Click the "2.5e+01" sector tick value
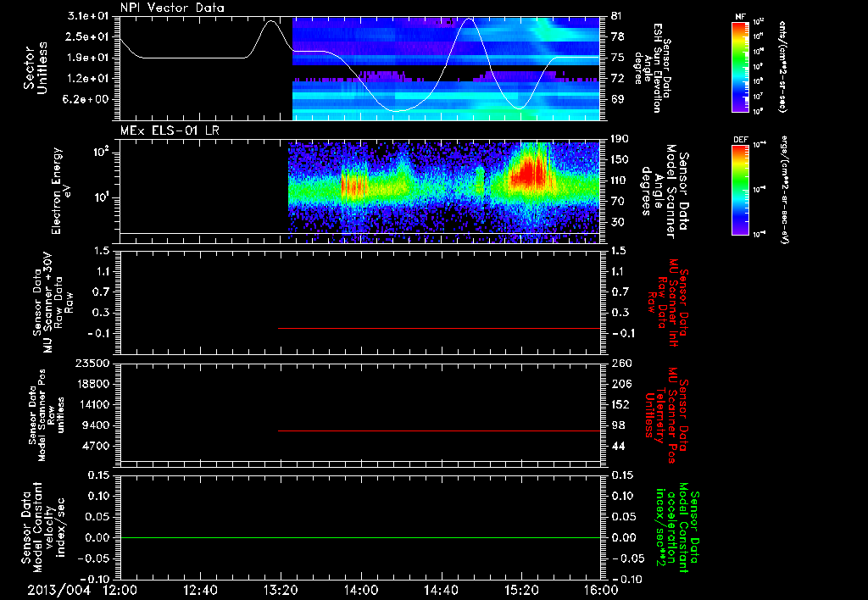This screenshot has width=868, height=600. [x=88, y=36]
